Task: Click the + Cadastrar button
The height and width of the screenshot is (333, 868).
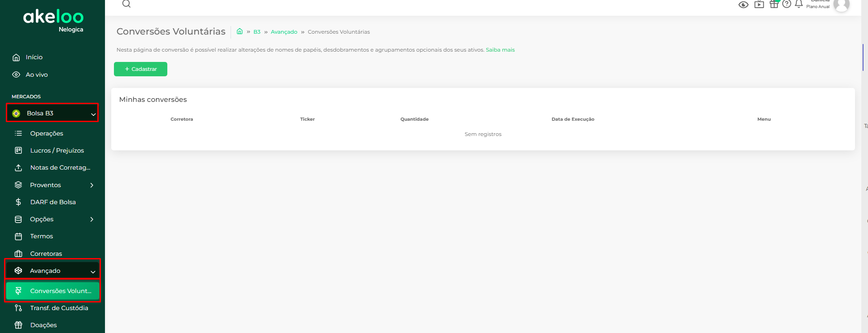Action: point(140,69)
